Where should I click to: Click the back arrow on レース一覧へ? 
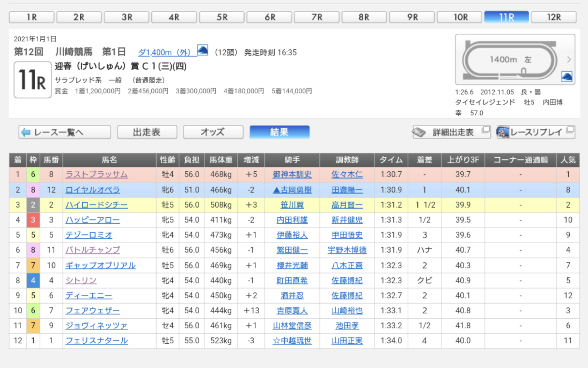(x=26, y=132)
